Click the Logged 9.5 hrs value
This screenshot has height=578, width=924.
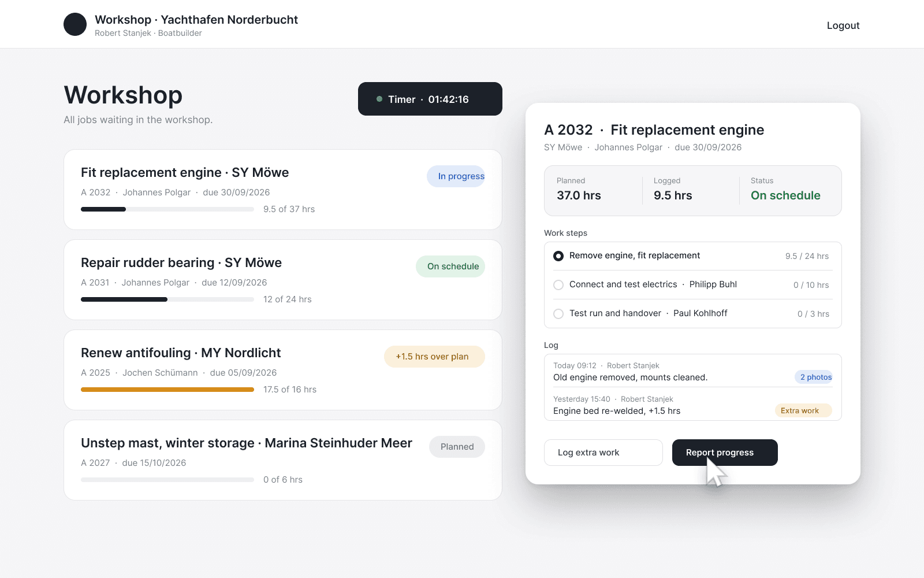point(673,195)
